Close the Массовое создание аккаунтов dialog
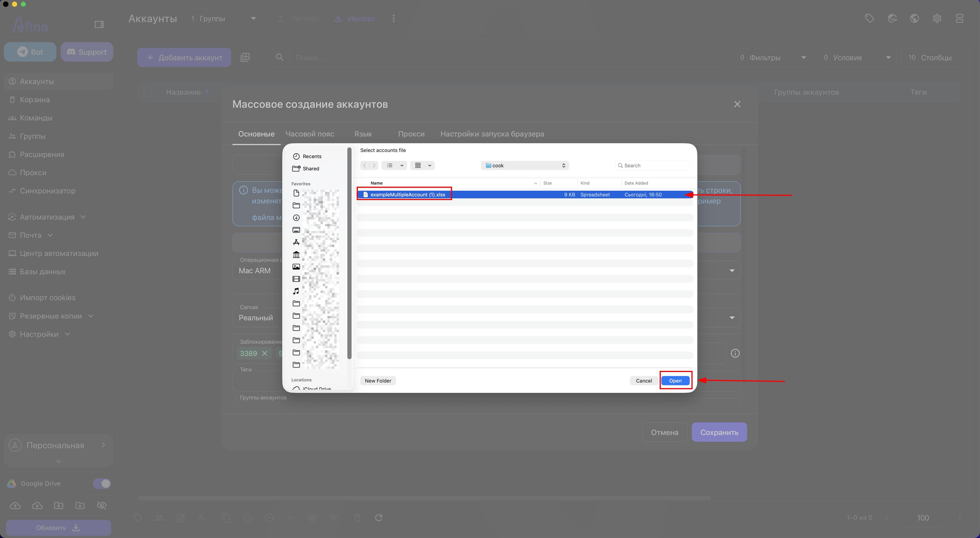Viewport: 980px width, 538px height. [x=737, y=104]
